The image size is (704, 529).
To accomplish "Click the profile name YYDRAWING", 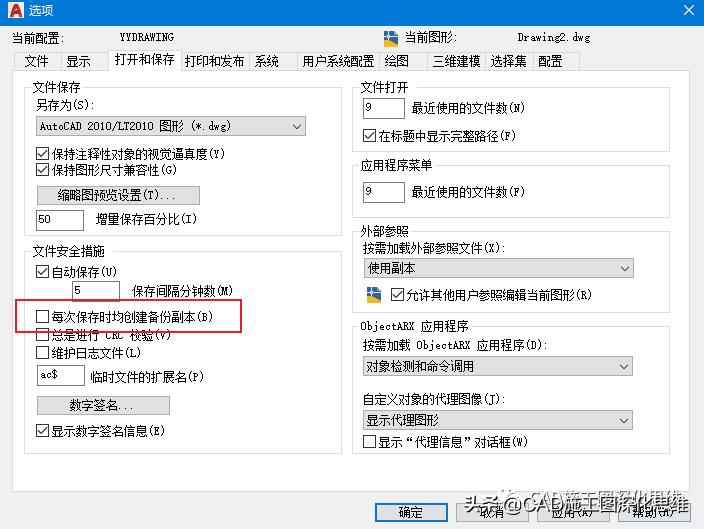I will pos(147,37).
